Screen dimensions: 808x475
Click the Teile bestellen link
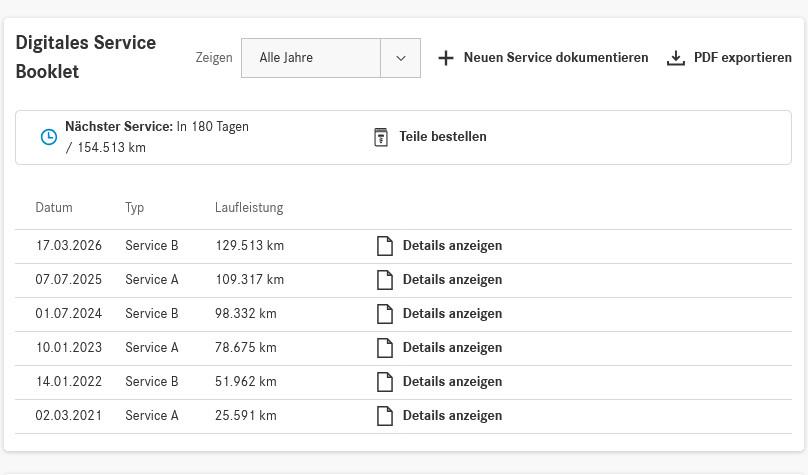click(443, 137)
